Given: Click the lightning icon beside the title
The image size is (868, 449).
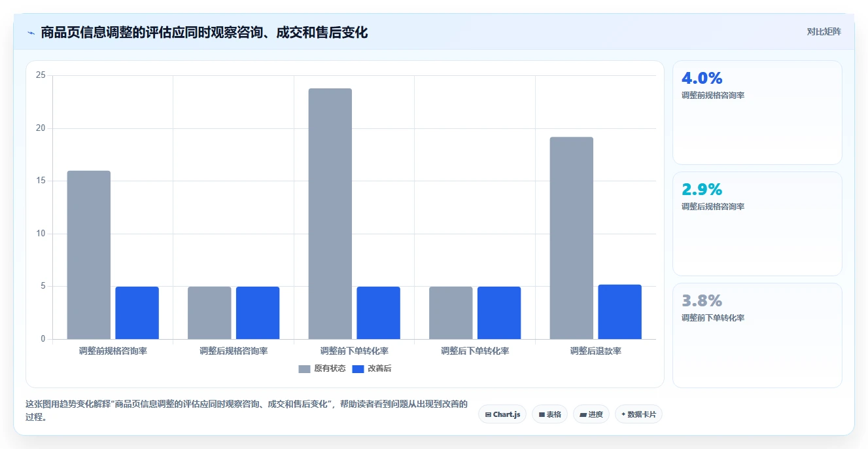Looking at the screenshot, I should 31,33.
